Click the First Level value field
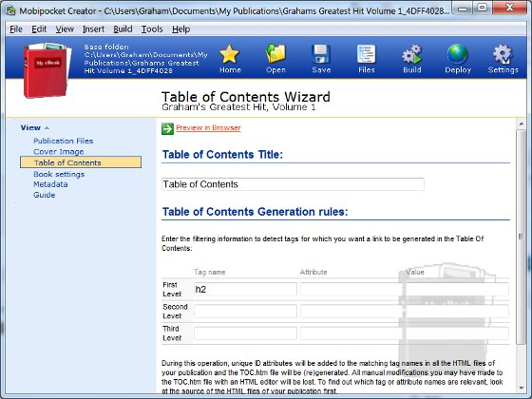The width and height of the screenshot is (532, 399). (457, 290)
